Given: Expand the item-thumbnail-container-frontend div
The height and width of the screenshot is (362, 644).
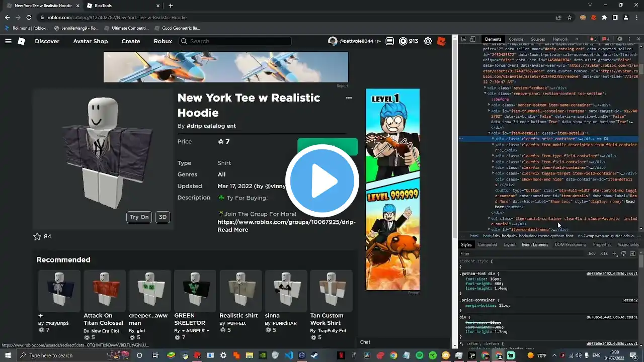Looking at the screenshot, I should pos(489,111).
